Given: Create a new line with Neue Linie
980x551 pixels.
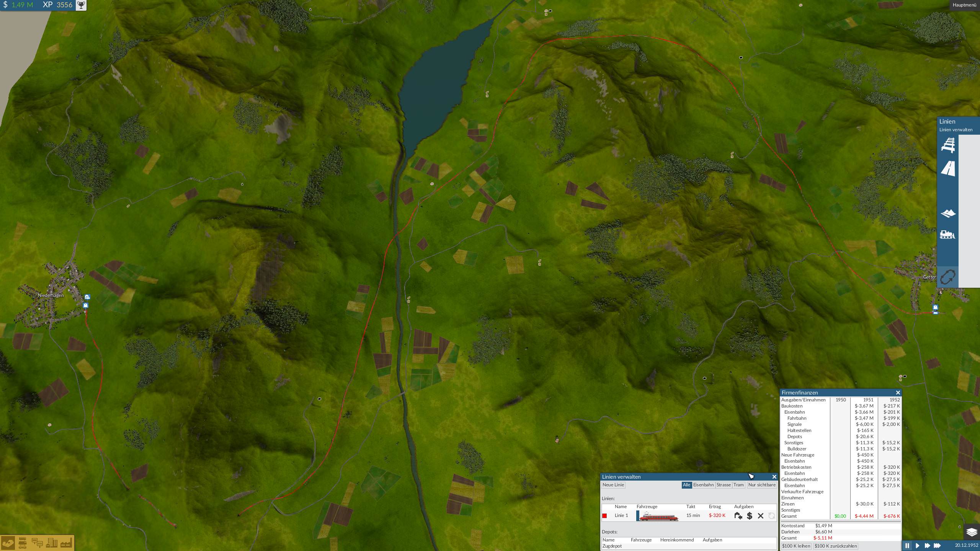Looking at the screenshot, I should pyautogui.click(x=613, y=485).
